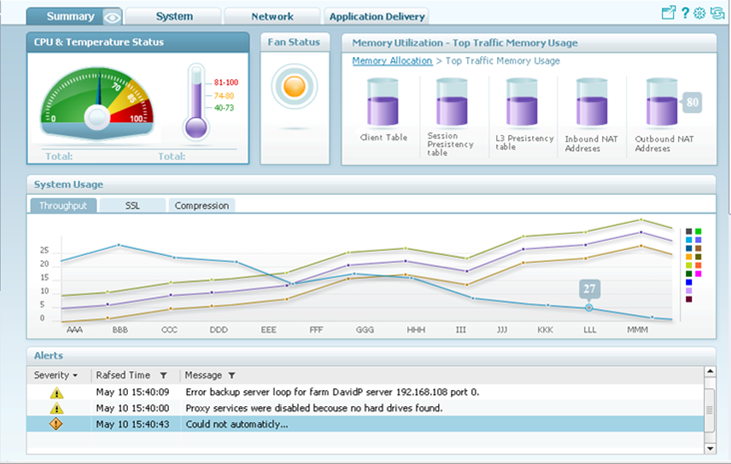Select the maroon legend swatch

pos(689,299)
